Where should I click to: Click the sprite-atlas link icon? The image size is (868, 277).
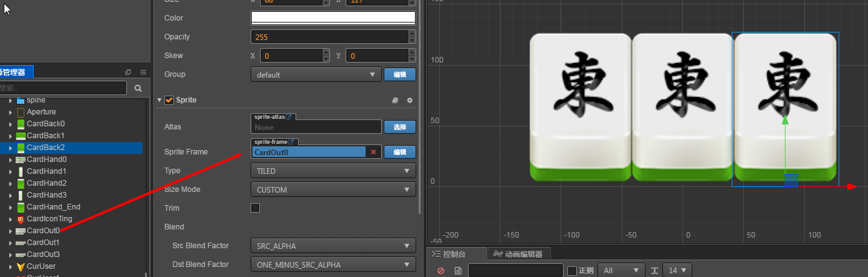click(290, 117)
